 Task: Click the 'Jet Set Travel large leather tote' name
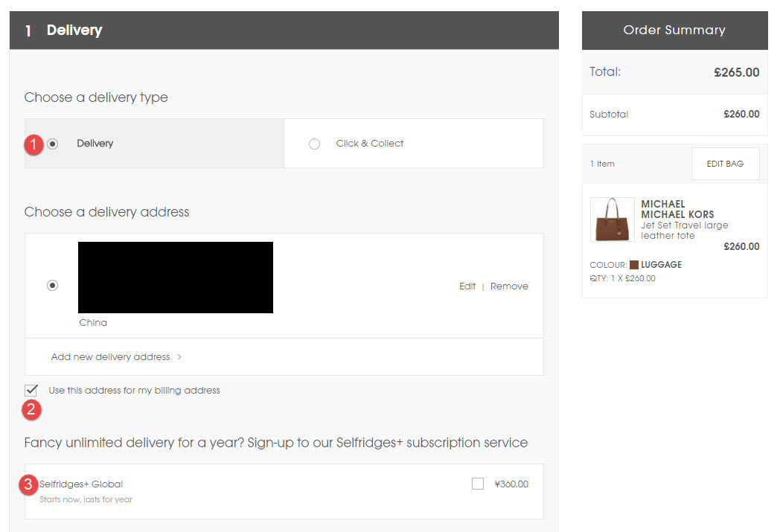click(x=684, y=231)
